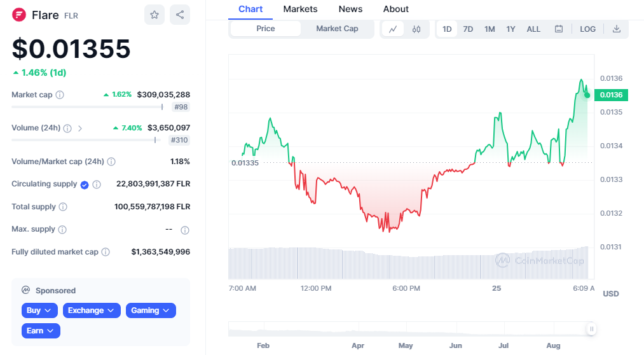This screenshot has height=355, width=644.
Task: Click the volume rank progress bar
Action: point(86,140)
